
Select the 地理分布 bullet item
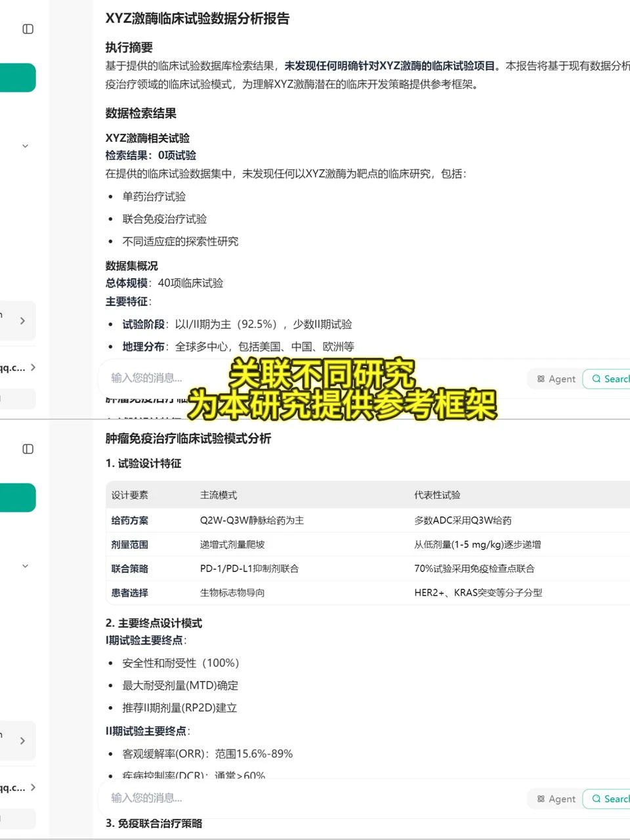238,346
